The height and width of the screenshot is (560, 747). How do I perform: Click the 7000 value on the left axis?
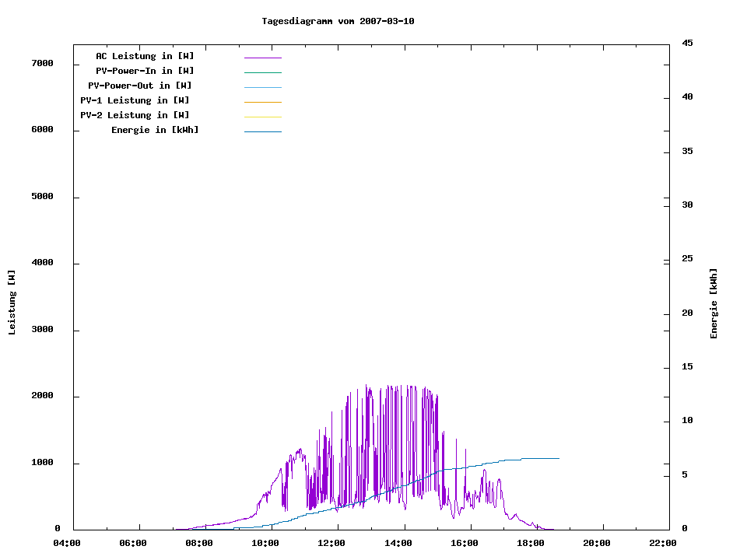[42, 63]
